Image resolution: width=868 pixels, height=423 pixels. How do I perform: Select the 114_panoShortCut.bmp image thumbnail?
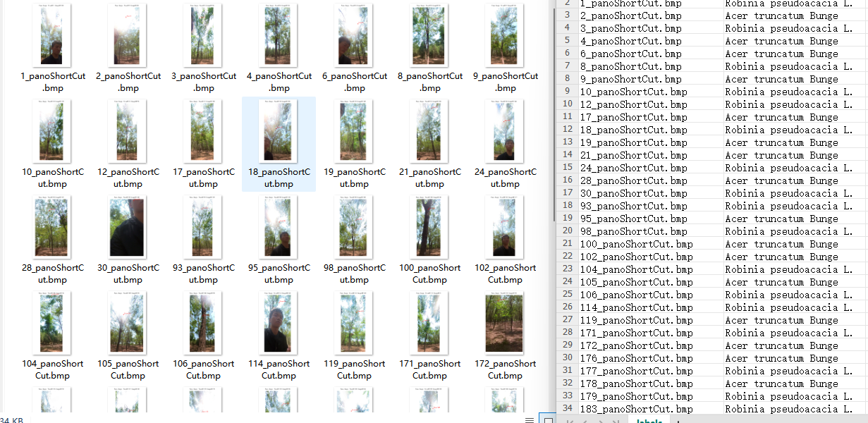pos(279,323)
